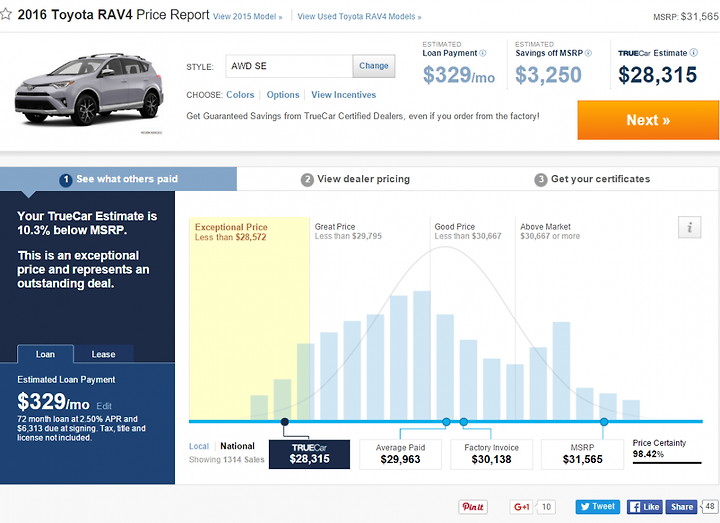Click the RAV4 vehicle image
Viewport: 720px width, 523px height.
89,90
